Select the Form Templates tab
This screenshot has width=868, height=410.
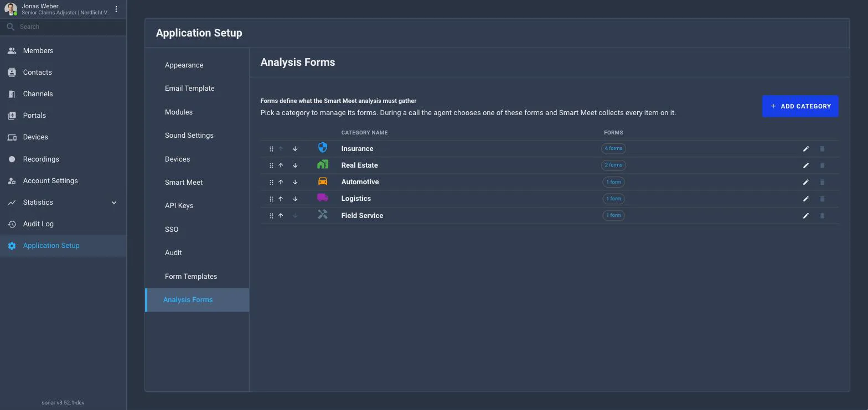[x=197, y=277]
